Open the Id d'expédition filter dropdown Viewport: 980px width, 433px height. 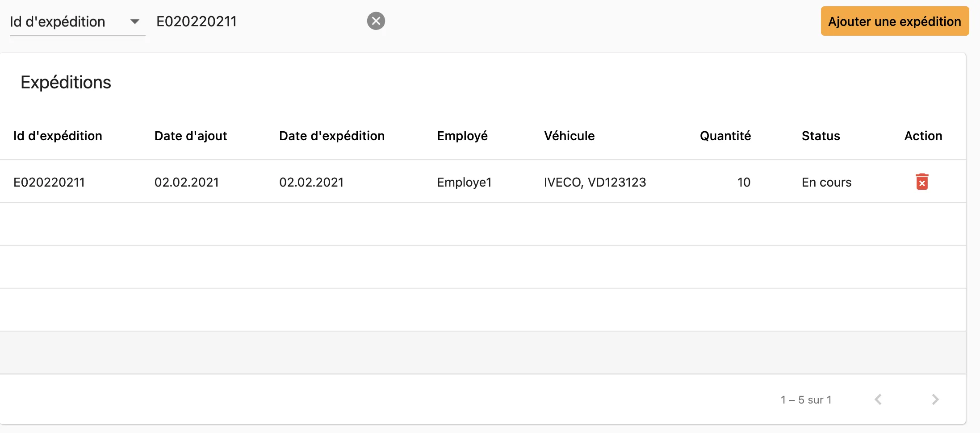(77, 21)
